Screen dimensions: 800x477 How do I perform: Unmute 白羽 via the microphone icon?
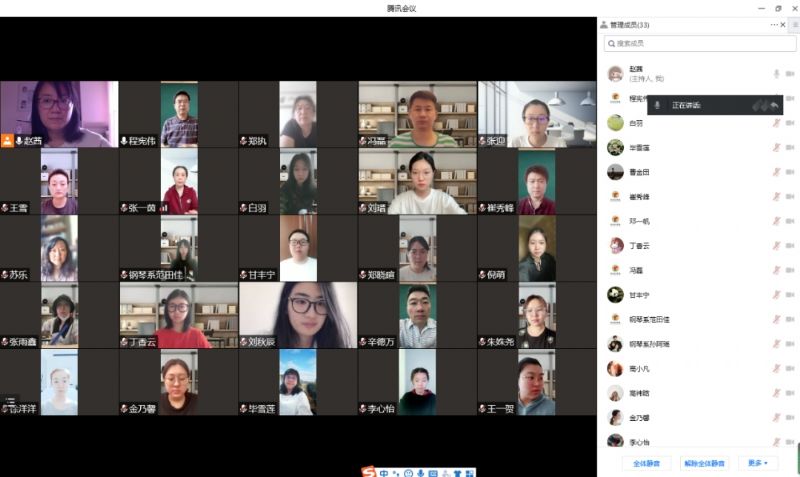click(x=776, y=123)
